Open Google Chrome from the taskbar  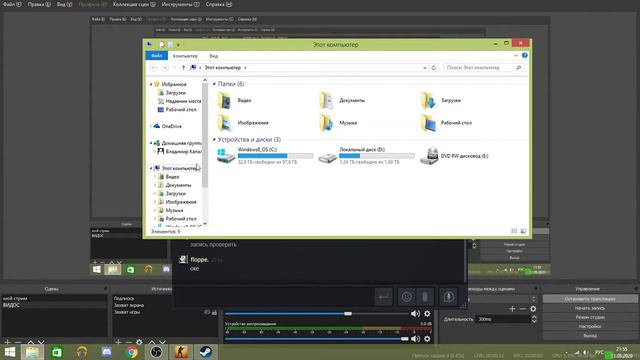pos(131,352)
